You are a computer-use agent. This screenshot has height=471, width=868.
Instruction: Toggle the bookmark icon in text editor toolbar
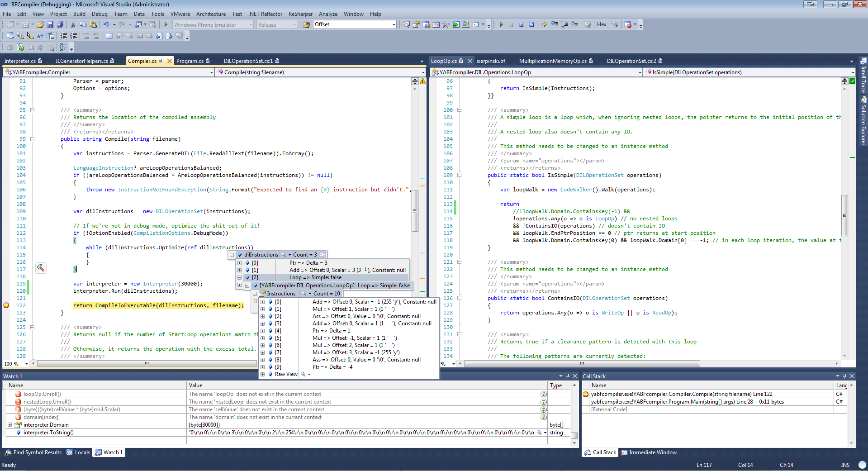point(109,36)
